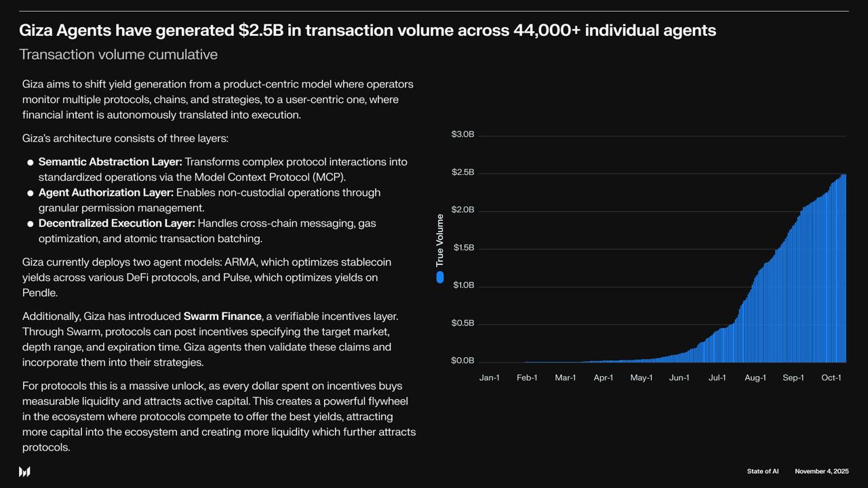Click the slide title about Giza Agents
The image size is (868, 488).
coord(367,30)
